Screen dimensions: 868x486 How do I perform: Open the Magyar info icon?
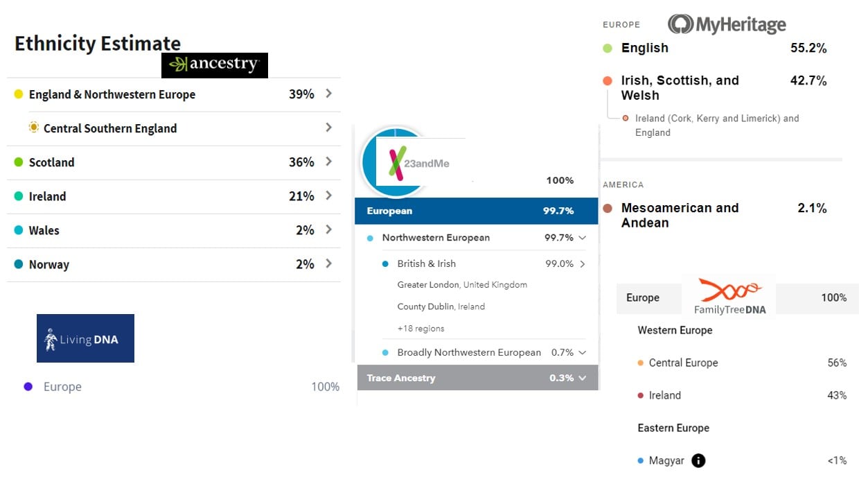698,460
